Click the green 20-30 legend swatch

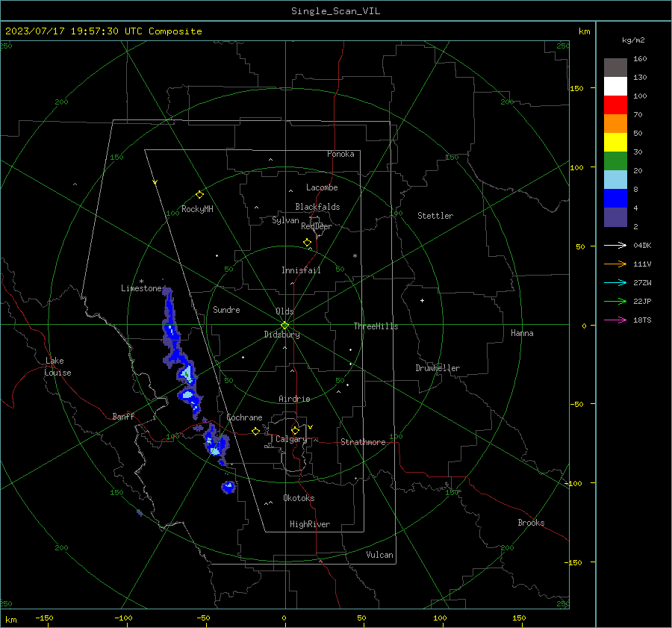pyautogui.click(x=615, y=161)
